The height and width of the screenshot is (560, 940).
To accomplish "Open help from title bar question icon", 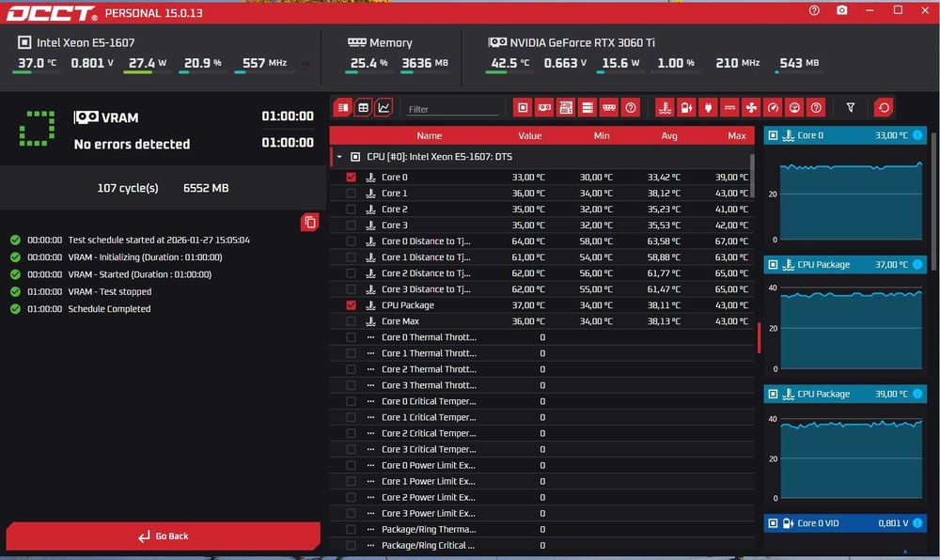I will [x=814, y=10].
